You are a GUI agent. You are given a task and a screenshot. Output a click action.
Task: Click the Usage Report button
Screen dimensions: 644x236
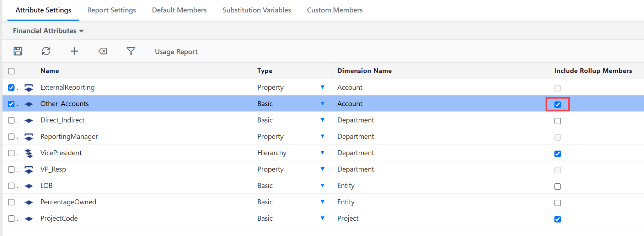[x=176, y=52]
